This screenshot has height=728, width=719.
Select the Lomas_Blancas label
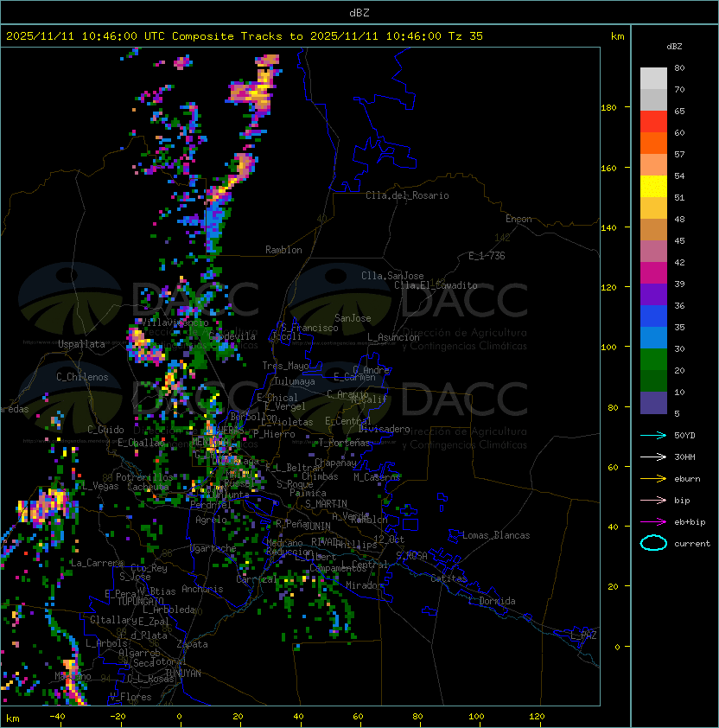pos(496,535)
